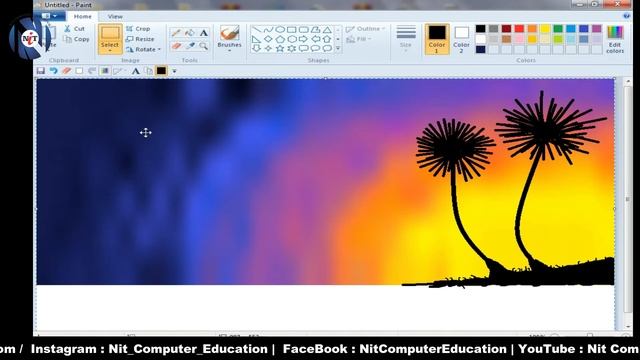Click the eraser icon in quick access toolbar

tap(67, 71)
